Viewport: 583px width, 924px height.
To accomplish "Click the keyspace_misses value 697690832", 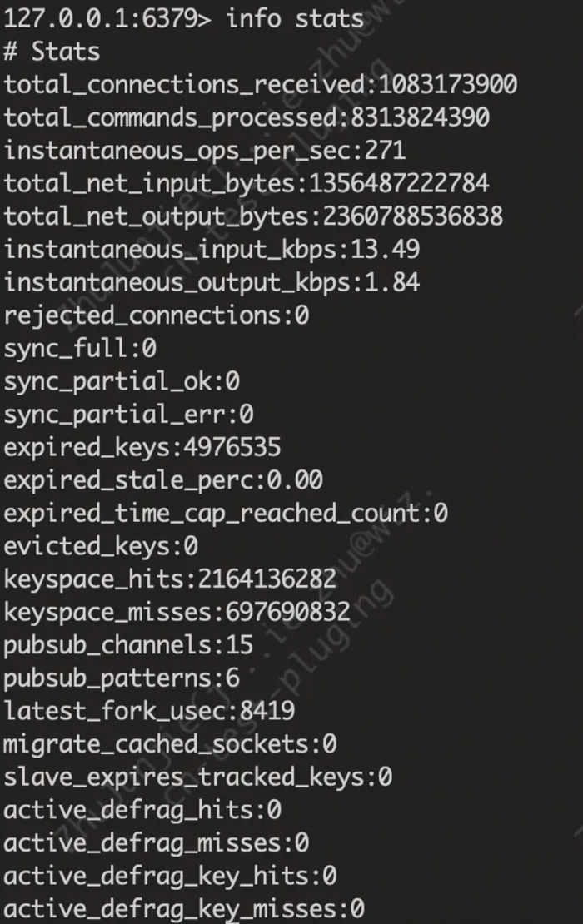I will [288, 613].
